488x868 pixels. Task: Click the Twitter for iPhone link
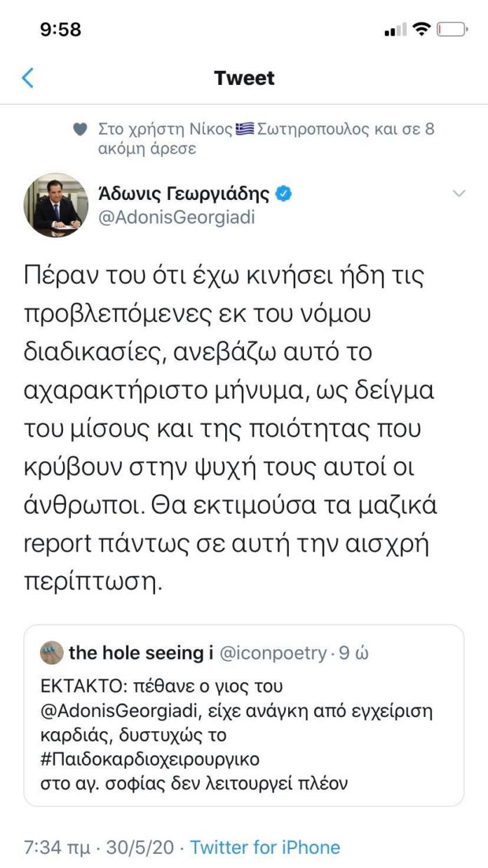(265, 847)
